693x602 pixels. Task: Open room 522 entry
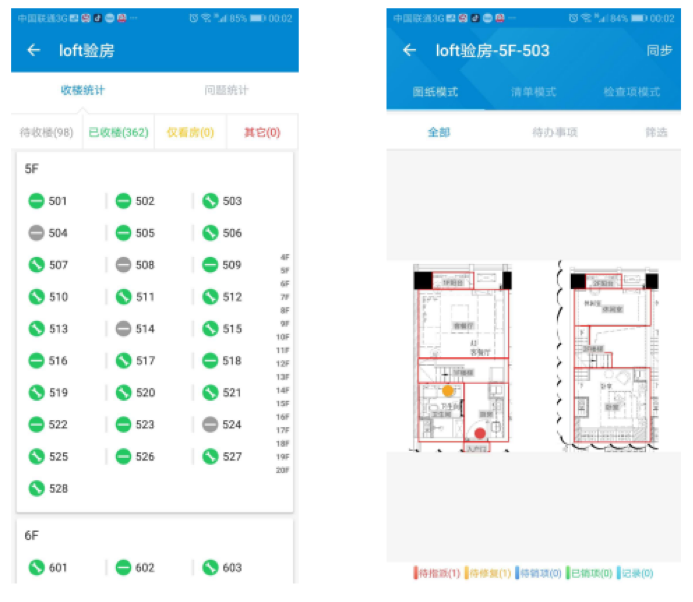point(48,424)
